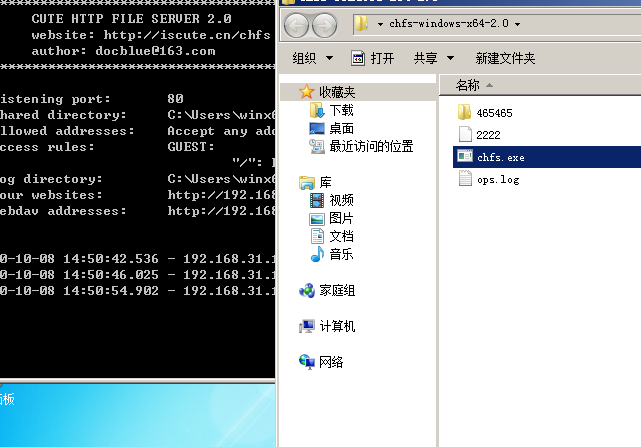This screenshot has height=447, width=641.
Task: Open the 共享 menu
Action: coord(426,58)
